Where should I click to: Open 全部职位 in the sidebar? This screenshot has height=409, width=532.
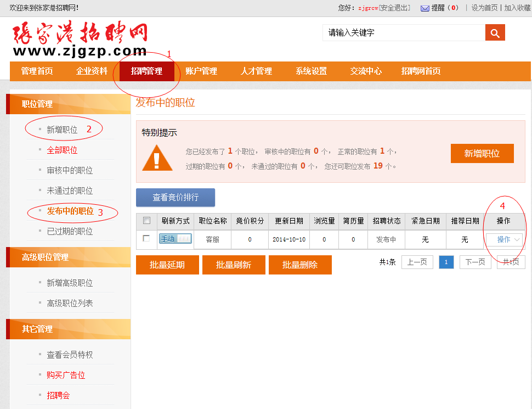point(62,150)
